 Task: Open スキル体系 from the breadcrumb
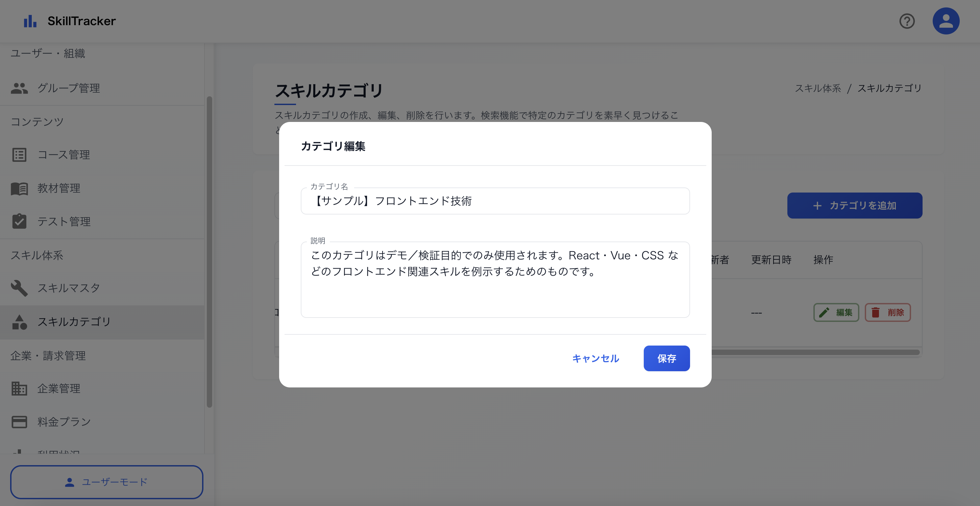click(818, 88)
